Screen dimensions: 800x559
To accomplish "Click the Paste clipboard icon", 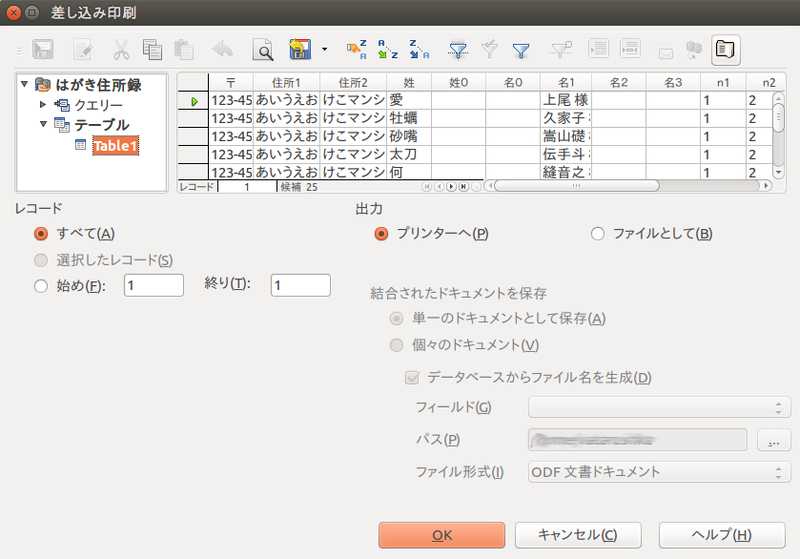I will coord(184,49).
